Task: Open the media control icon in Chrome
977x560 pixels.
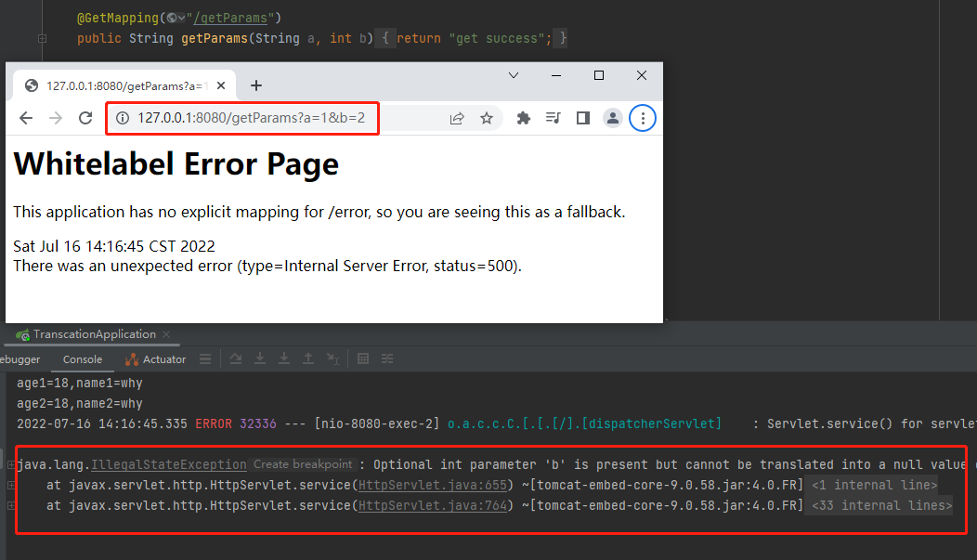Action: pyautogui.click(x=554, y=118)
